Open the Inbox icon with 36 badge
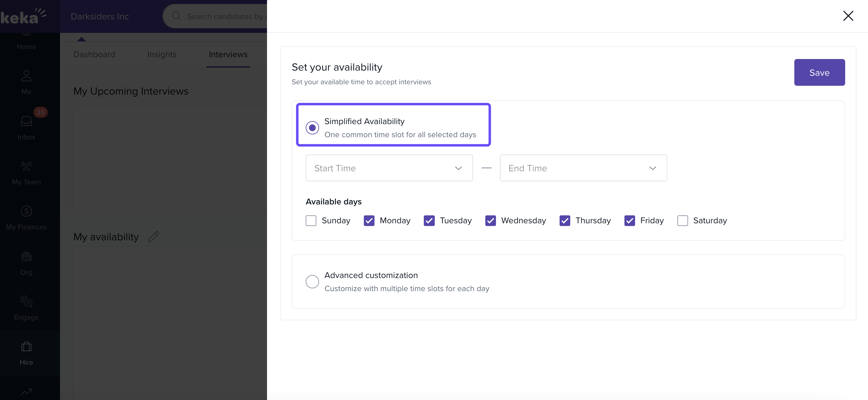The image size is (868, 400). click(26, 121)
